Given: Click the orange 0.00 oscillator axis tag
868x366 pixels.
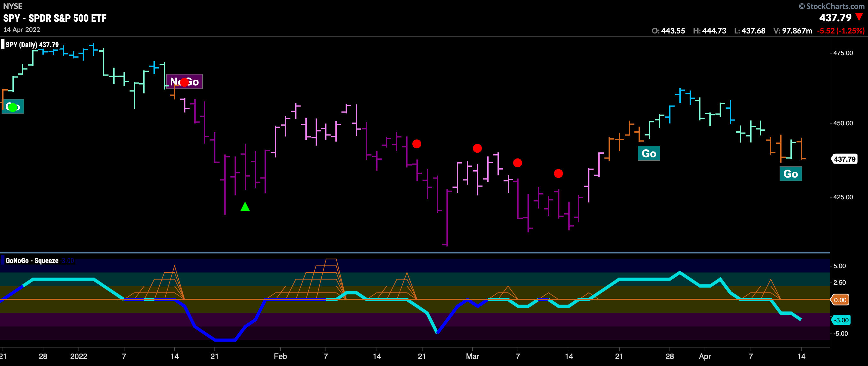Looking at the screenshot, I should coord(840,300).
